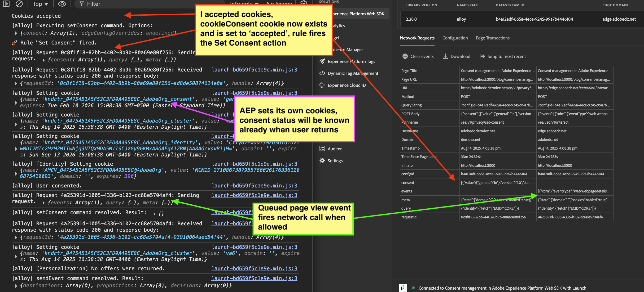Switch to the Configuration tab

pyautogui.click(x=455, y=38)
